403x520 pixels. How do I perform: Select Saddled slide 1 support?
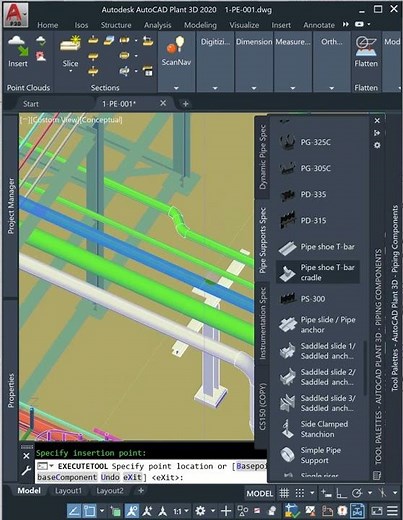click(x=318, y=351)
